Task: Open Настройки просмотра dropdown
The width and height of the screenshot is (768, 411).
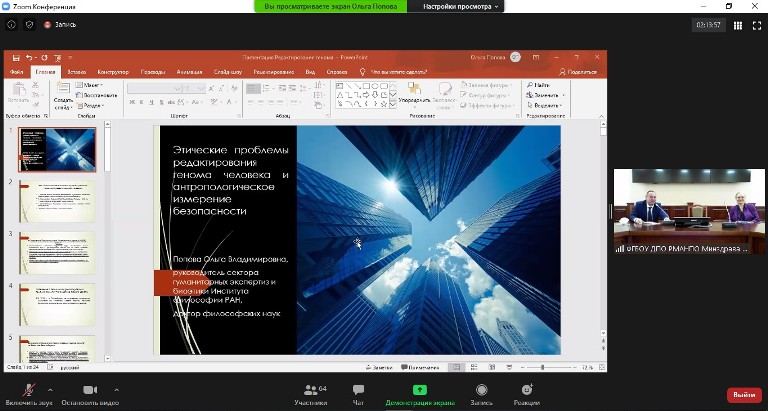Action: [458, 6]
